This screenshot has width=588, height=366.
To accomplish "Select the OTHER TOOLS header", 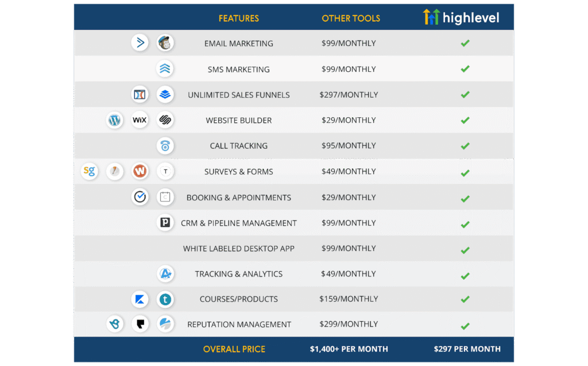I will pyautogui.click(x=351, y=18).
